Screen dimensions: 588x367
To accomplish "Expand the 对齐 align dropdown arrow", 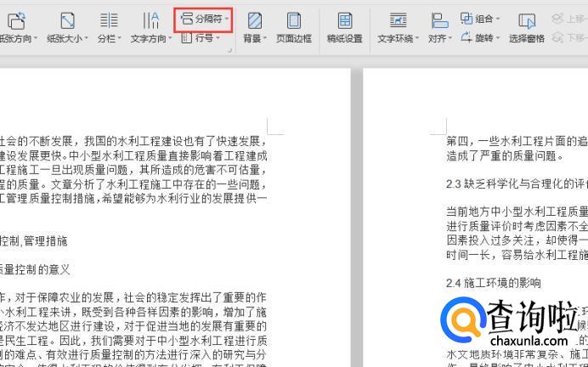I will (x=450, y=38).
